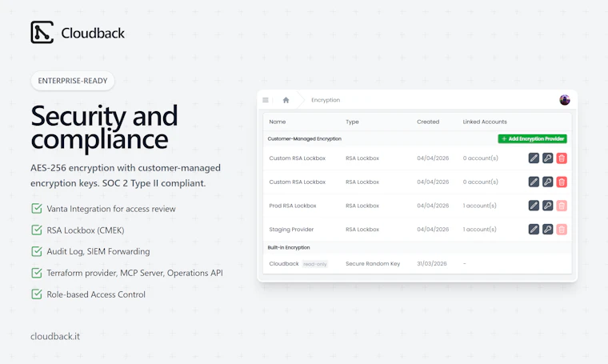The height and width of the screenshot is (364, 608).
Task: Select the Encryption breadcrumb item
Action: [326, 100]
